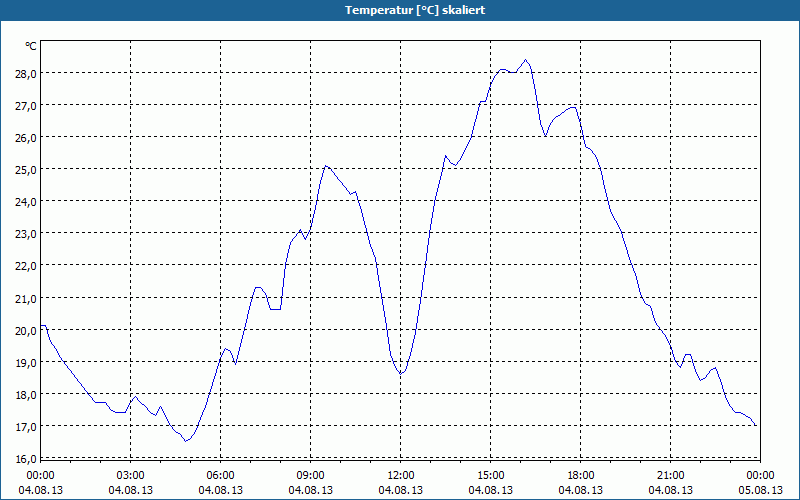Viewport: 800px width, 500px height.
Task: Select the 19,0 y-axis label
Action: (x=26, y=362)
